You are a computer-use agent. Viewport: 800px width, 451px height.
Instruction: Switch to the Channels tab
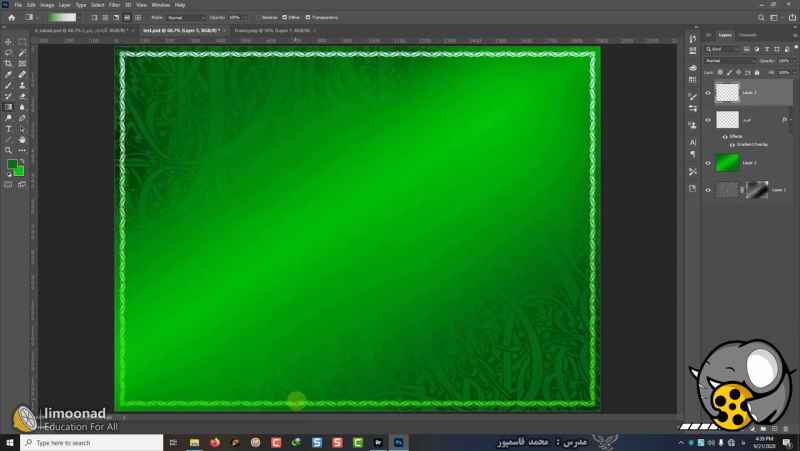(748, 35)
